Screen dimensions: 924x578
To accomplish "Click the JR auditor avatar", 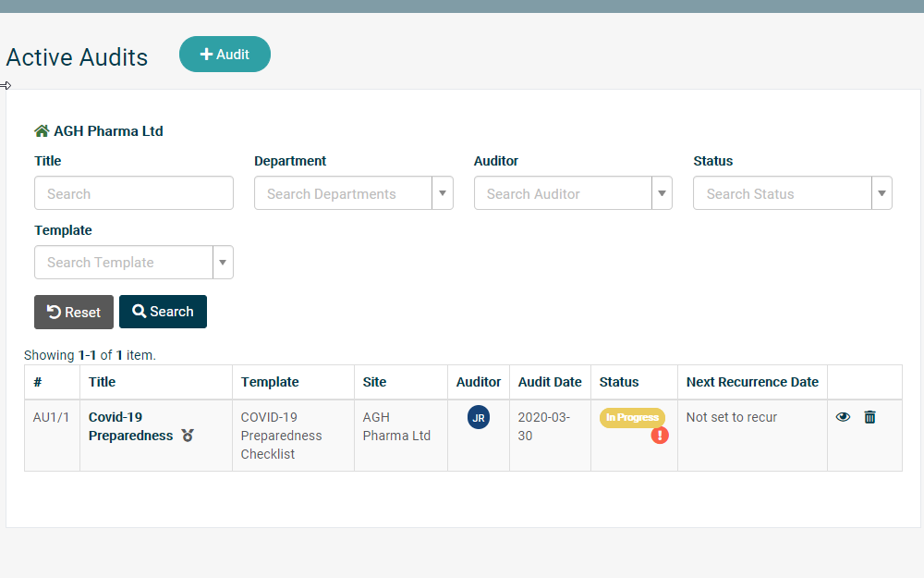I will coord(479,418).
